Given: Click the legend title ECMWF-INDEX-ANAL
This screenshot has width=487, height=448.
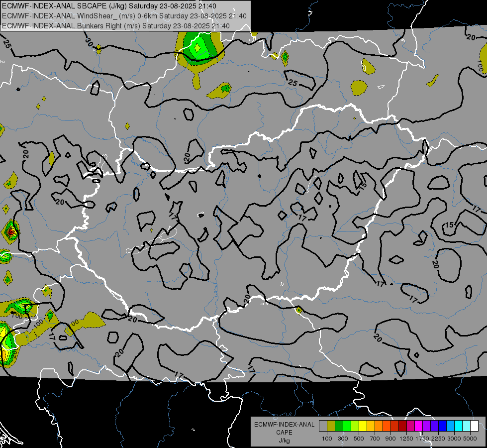Looking at the screenshot, I should 284,425.
